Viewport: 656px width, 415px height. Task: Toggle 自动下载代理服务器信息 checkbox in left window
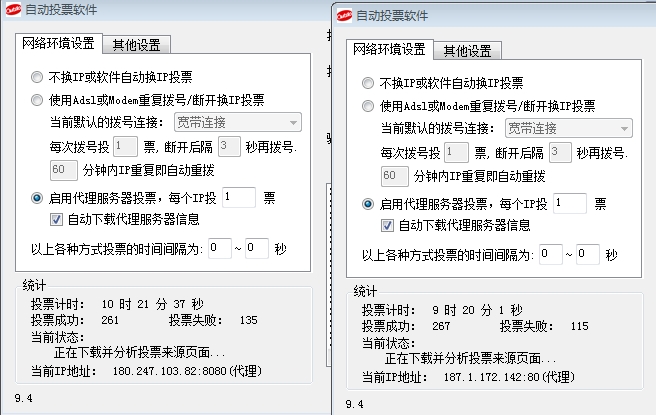[x=56, y=219]
